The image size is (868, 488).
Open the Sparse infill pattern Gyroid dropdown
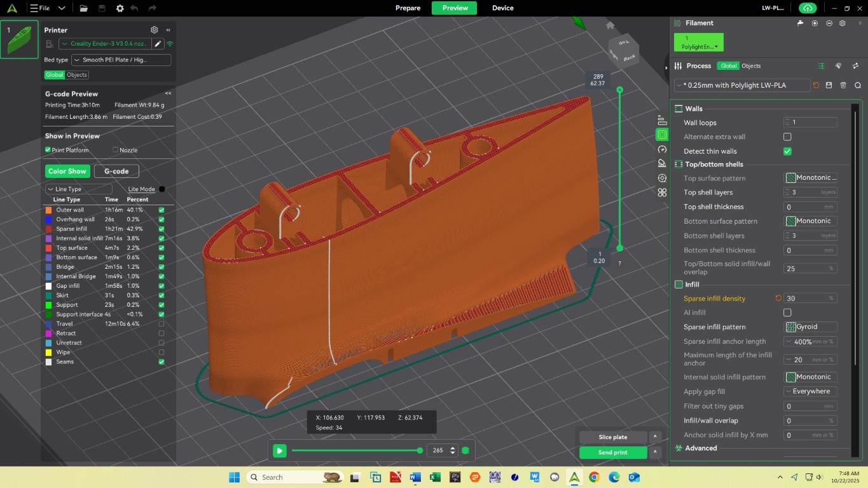(x=811, y=327)
